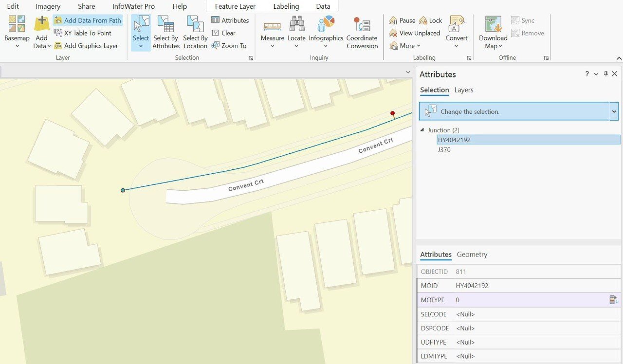Viewport: 623px width, 364px height.
Task: Open the MOTYPE field calculator icon
Action: click(613, 300)
